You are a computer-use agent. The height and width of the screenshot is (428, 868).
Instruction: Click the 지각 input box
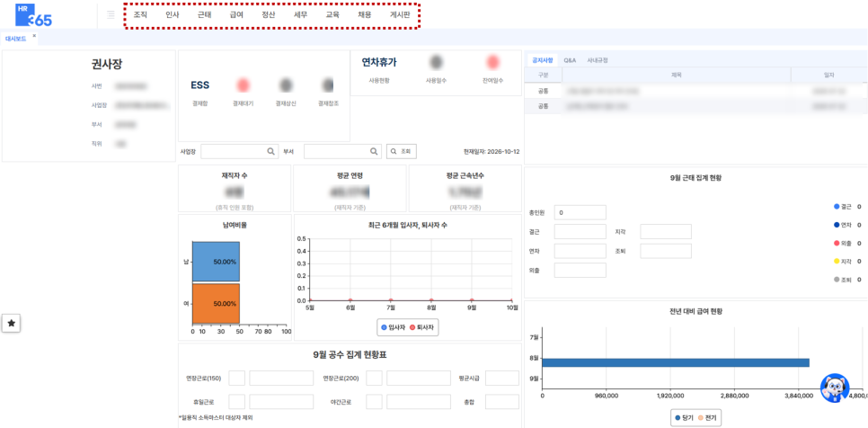(666, 232)
